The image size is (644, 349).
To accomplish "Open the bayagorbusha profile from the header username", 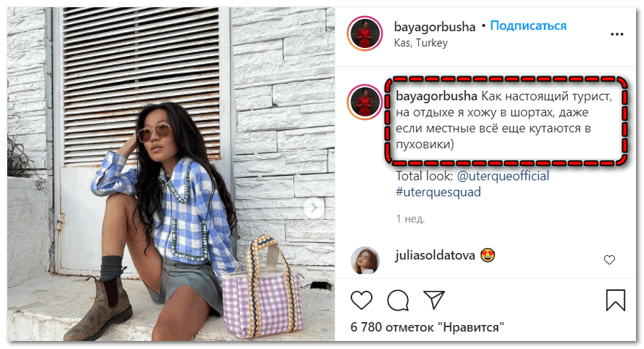I will coord(434,27).
